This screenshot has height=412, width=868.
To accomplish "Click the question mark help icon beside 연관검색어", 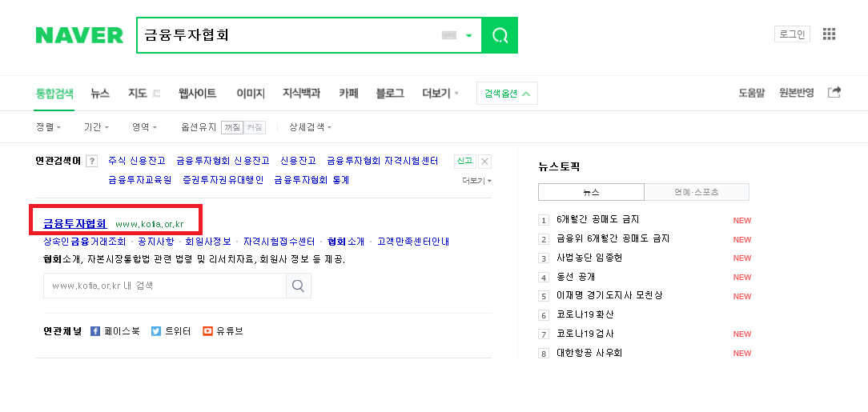I will coord(92,162).
